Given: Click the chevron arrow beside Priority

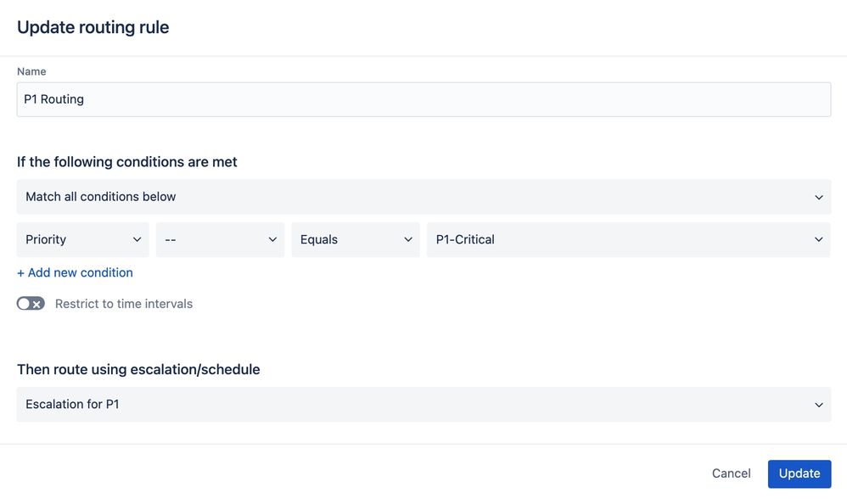Looking at the screenshot, I should [x=137, y=240].
